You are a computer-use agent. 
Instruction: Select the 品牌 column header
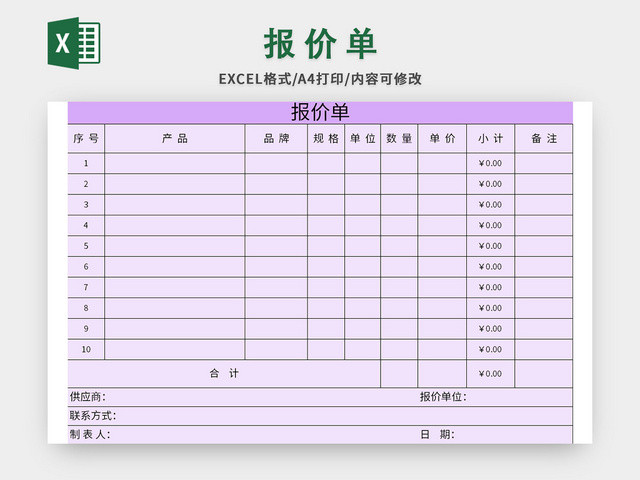coord(276,139)
